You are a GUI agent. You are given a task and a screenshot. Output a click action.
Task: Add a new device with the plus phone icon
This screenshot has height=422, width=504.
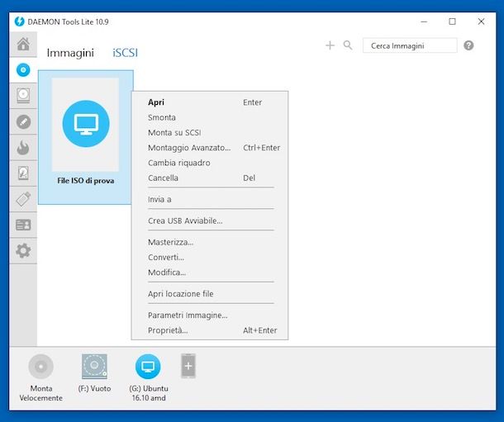point(188,366)
